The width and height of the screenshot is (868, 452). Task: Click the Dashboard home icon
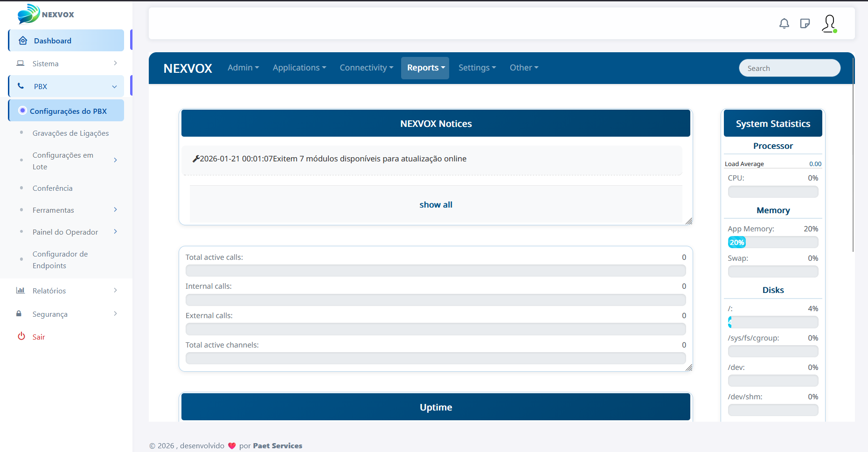point(23,41)
